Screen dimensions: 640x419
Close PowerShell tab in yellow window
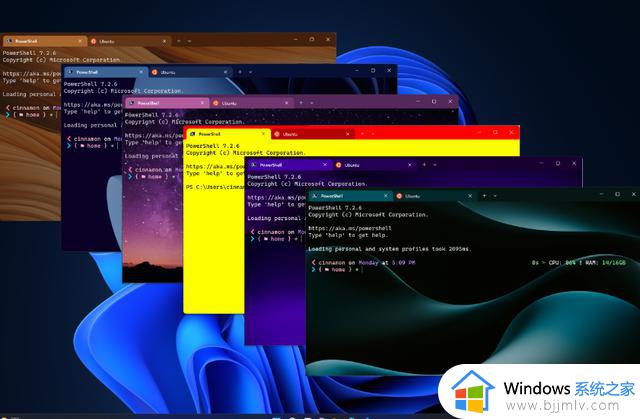263,134
